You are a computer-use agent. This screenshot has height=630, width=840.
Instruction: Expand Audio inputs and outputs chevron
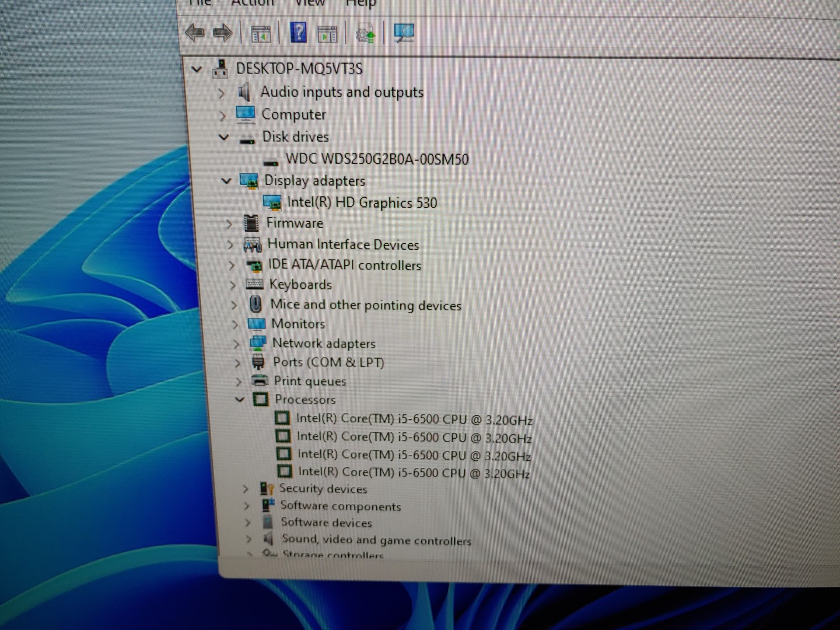click(221, 93)
